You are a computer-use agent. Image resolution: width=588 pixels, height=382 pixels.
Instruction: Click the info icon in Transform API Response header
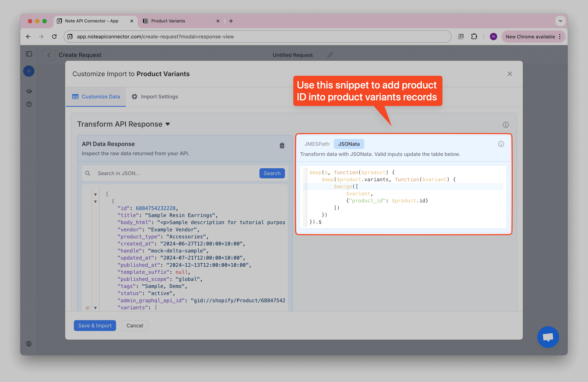coord(505,125)
